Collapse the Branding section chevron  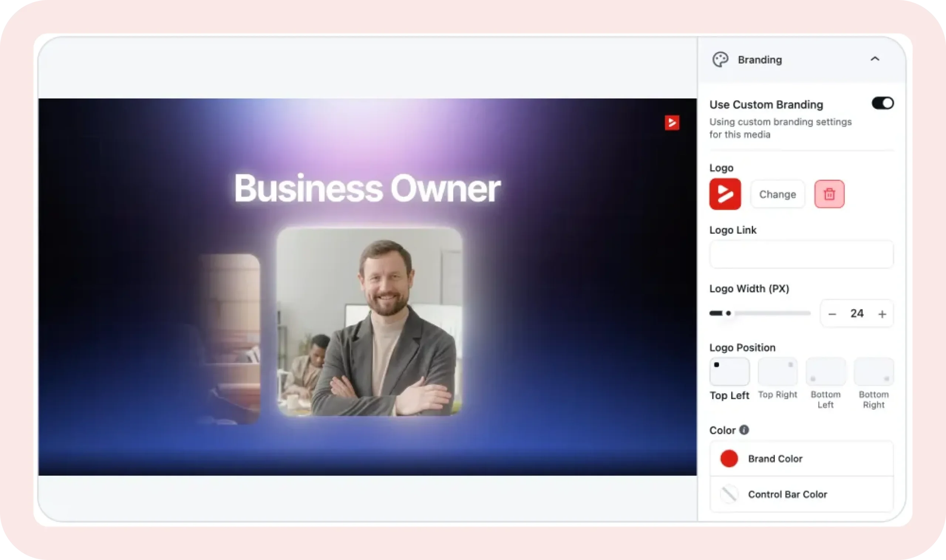(x=875, y=59)
